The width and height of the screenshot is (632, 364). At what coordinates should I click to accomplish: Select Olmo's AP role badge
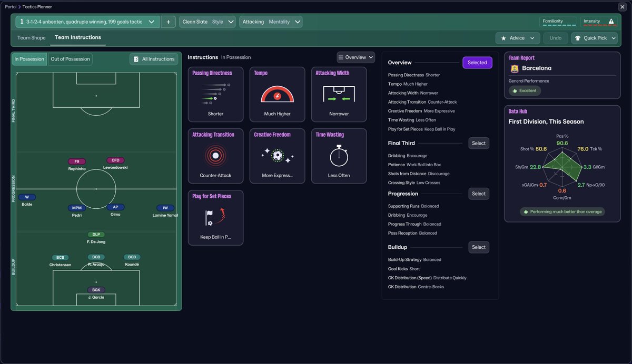(x=115, y=207)
